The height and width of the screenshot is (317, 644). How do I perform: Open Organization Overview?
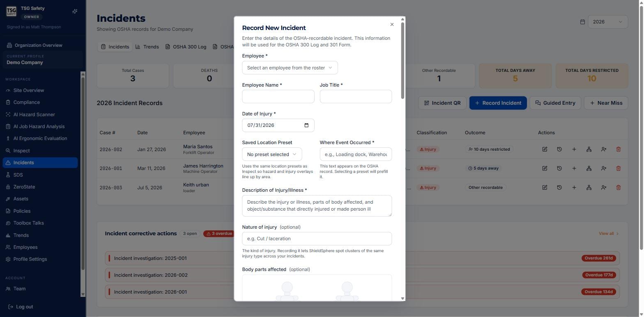click(x=39, y=45)
